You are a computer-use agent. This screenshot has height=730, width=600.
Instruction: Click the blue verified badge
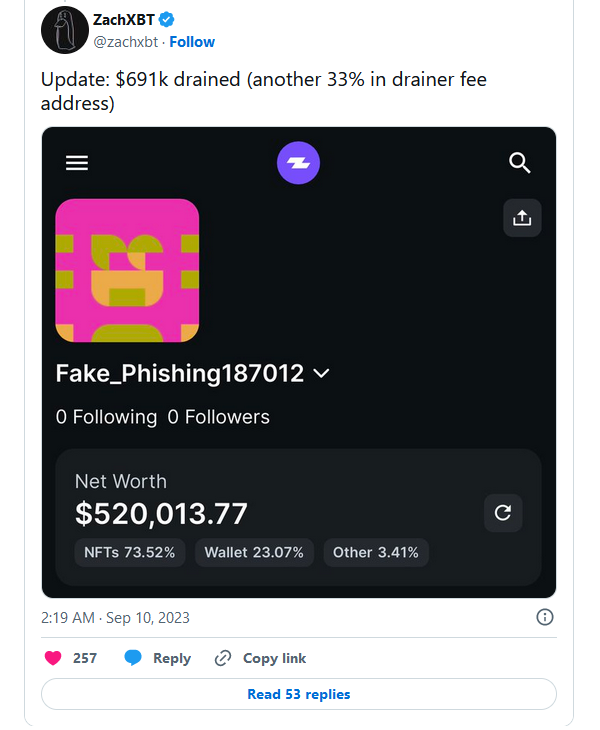click(167, 19)
